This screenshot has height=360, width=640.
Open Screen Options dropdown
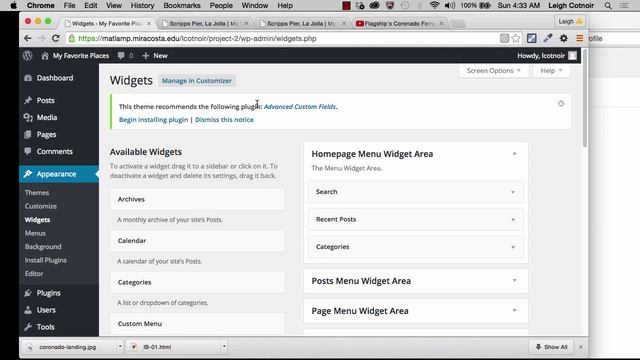493,71
